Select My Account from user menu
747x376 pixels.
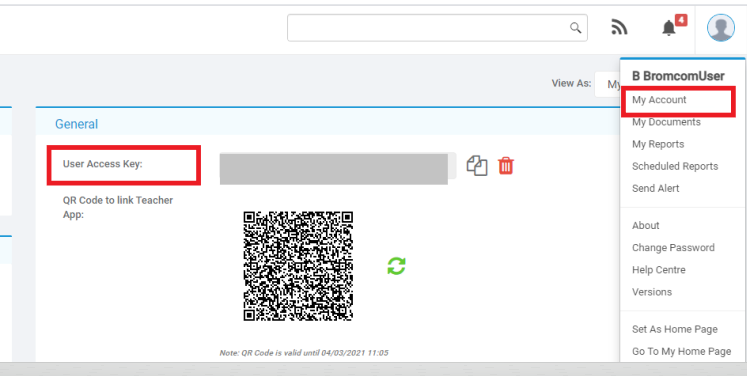(x=659, y=100)
